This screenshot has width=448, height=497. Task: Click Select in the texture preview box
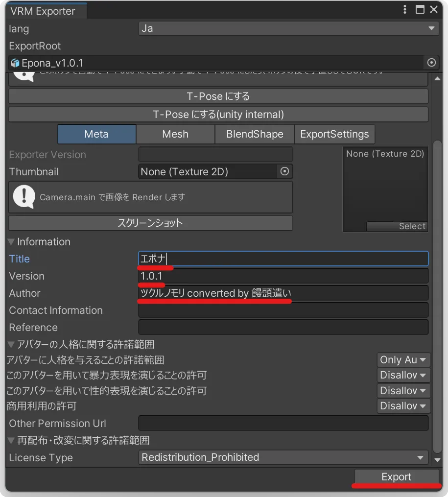click(397, 226)
